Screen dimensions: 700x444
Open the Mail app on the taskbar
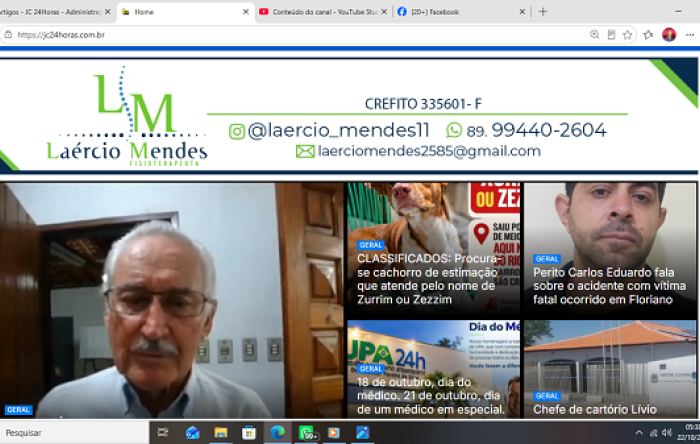[192, 432]
